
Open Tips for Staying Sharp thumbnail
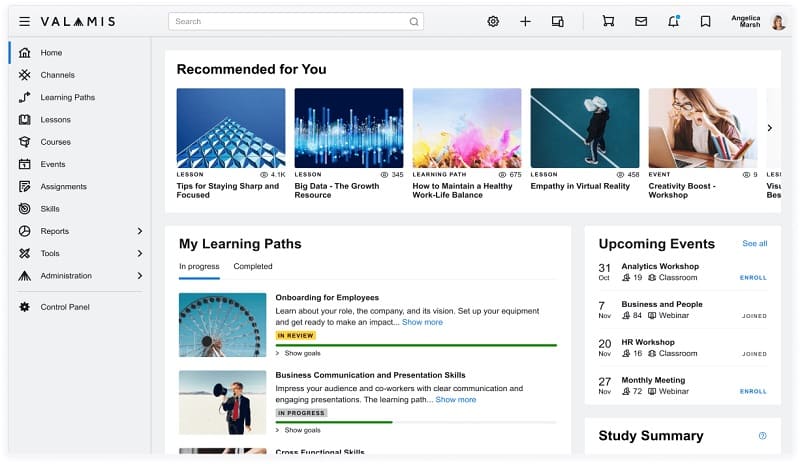(x=231, y=128)
